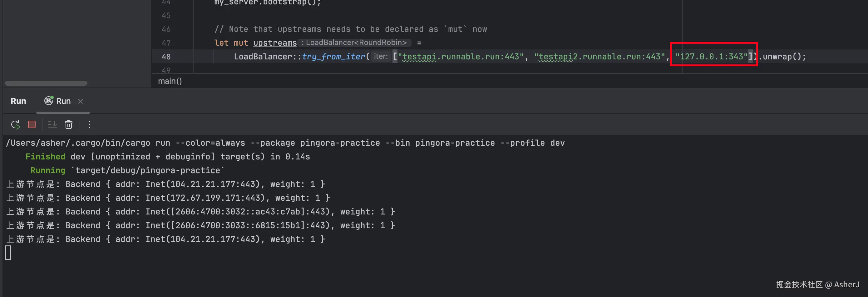
Task: Stop the running pingora-practice process
Action: point(32,124)
